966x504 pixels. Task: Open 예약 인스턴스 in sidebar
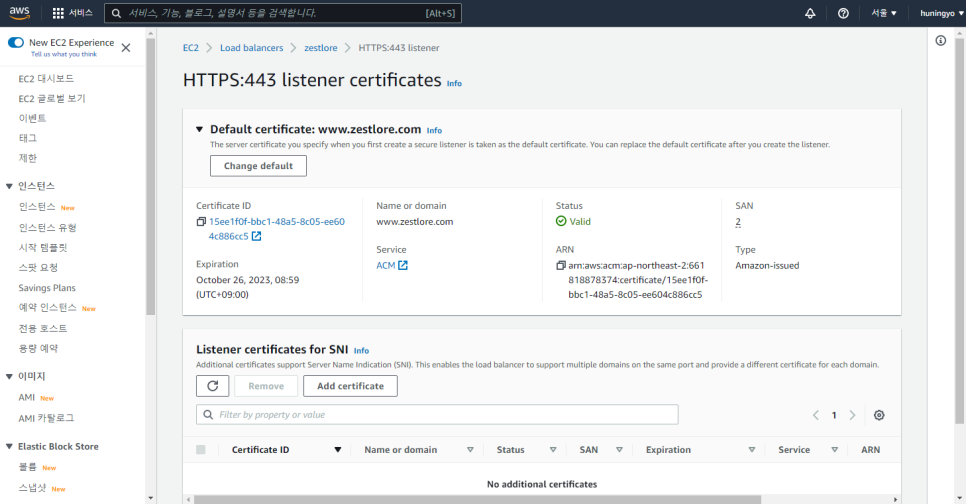pos(47,307)
